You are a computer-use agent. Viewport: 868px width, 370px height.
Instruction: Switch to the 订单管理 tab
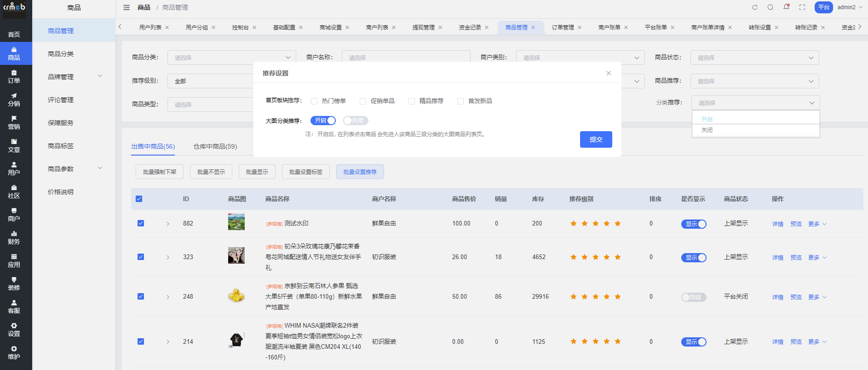tap(563, 28)
